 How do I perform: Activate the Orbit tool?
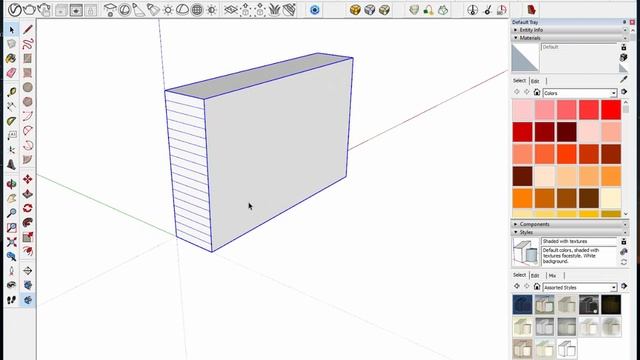[x=11, y=184]
